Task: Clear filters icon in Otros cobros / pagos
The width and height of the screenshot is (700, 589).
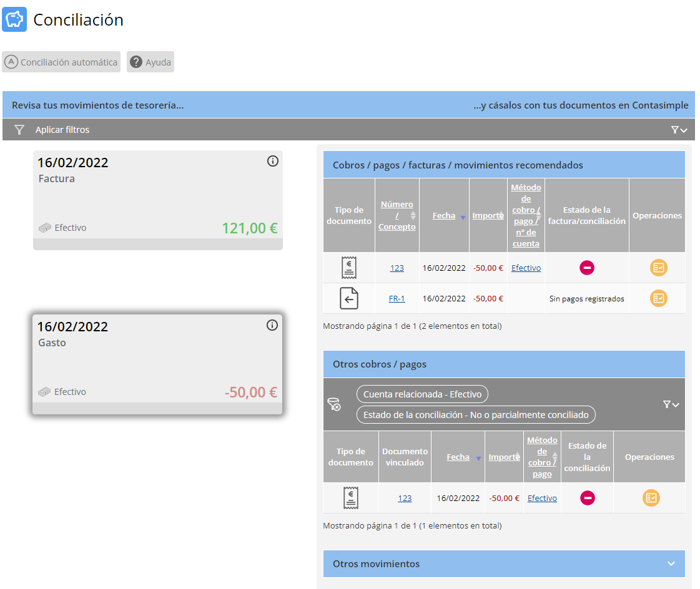Action: point(334,404)
